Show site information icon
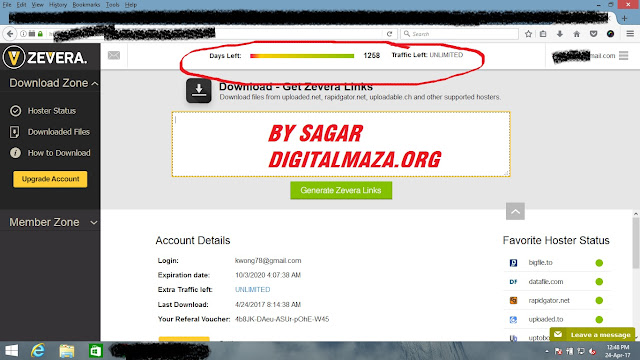This screenshot has width=640, height=360. click(23, 34)
